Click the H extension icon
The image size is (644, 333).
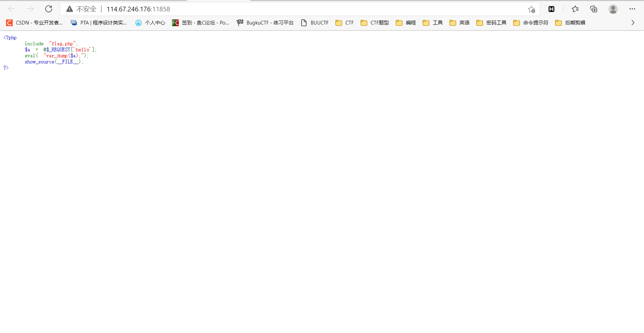pos(551,9)
